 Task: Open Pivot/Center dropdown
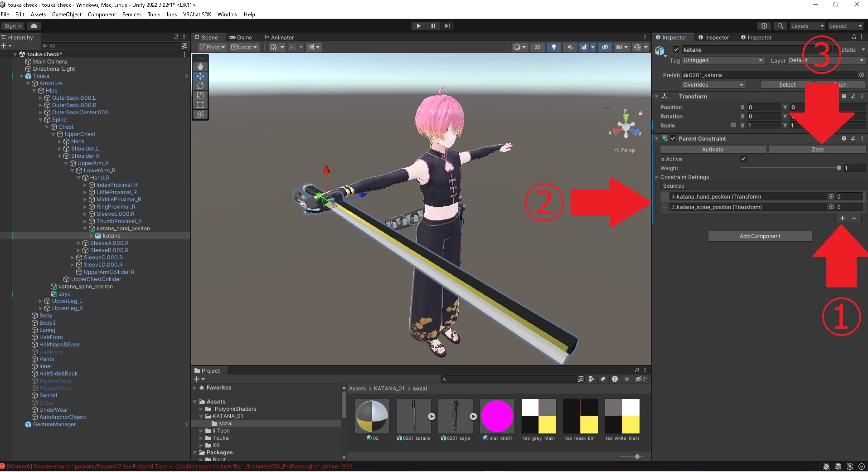click(213, 47)
